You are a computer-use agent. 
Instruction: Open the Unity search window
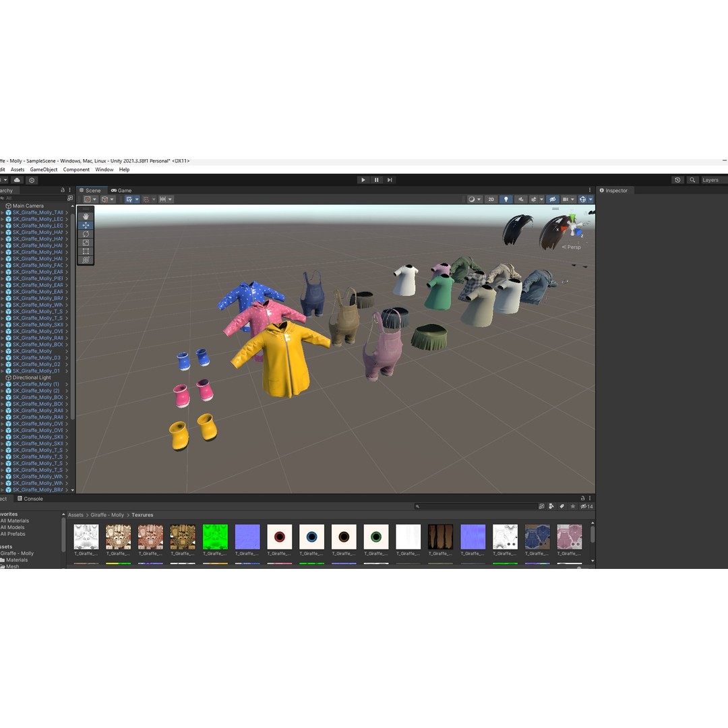point(692,180)
